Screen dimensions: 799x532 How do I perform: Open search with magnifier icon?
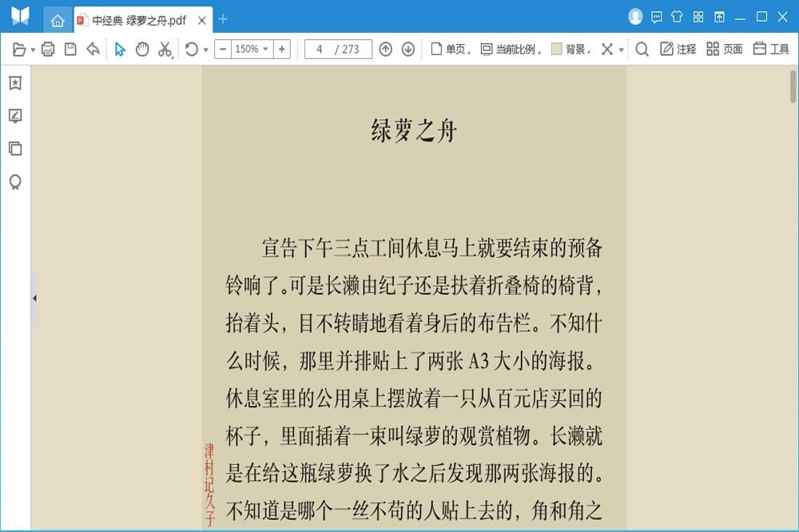tap(642, 50)
